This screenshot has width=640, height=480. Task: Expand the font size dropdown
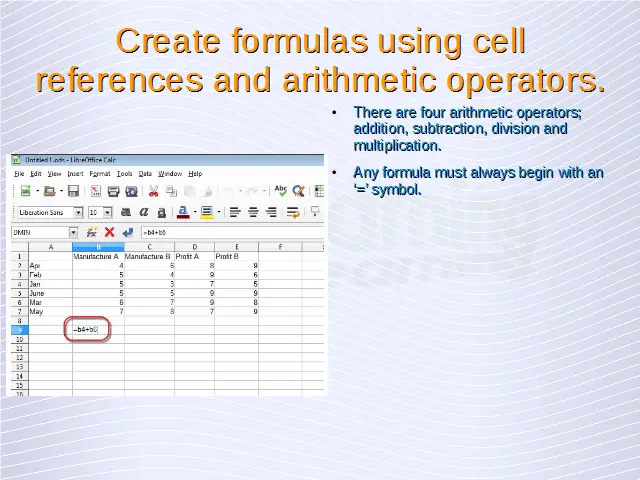click(107, 212)
